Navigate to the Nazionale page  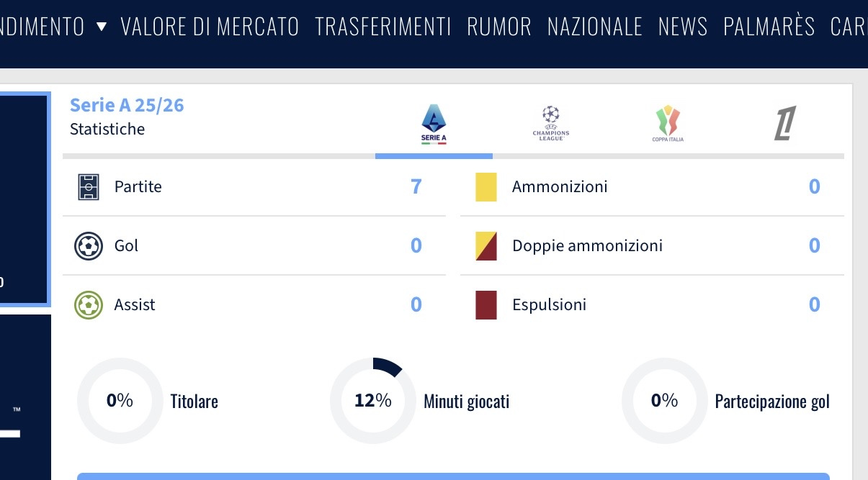point(595,27)
